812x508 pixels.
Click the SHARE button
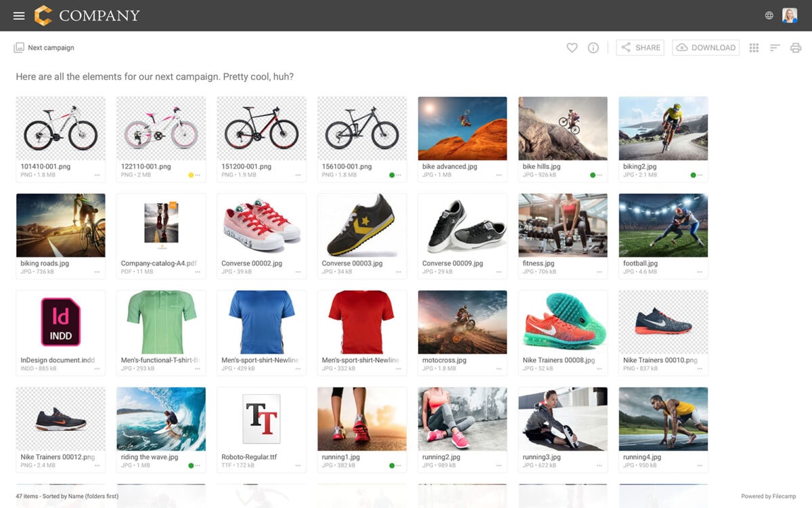640,47
